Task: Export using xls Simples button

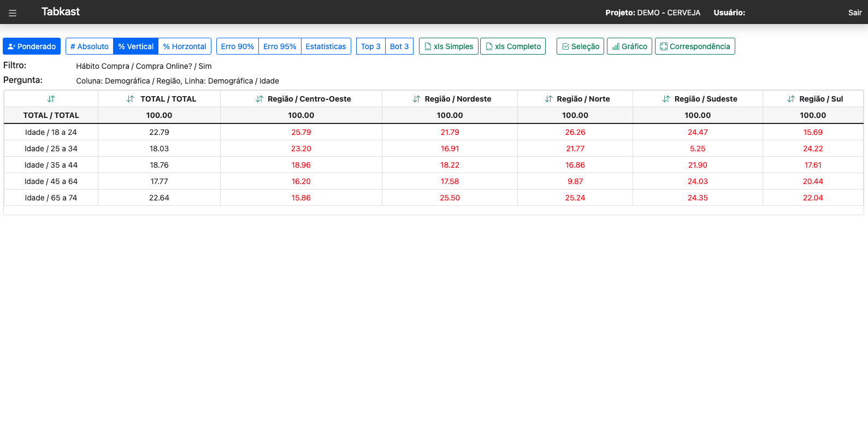Action: coord(448,46)
